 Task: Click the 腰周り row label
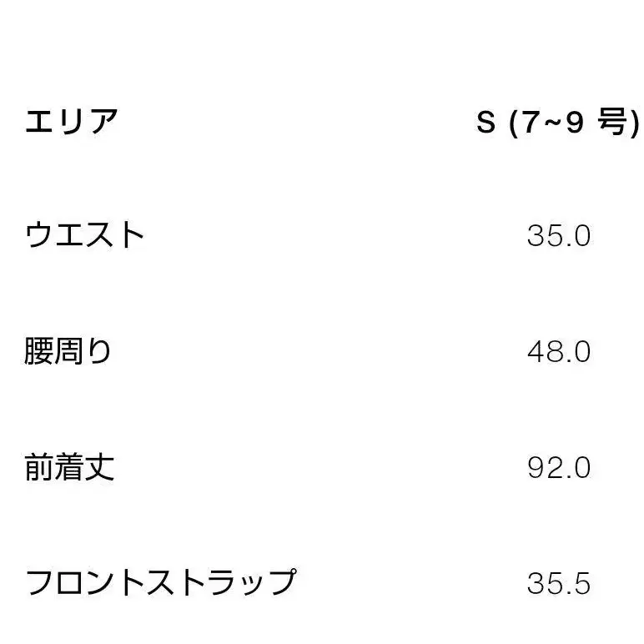[68, 351]
